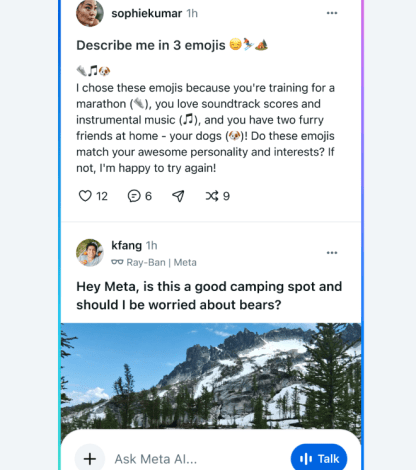This screenshot has width=416, height=470.
Task: Click the Ray-Ban | Meta glasses label
Action: [154, 262]
